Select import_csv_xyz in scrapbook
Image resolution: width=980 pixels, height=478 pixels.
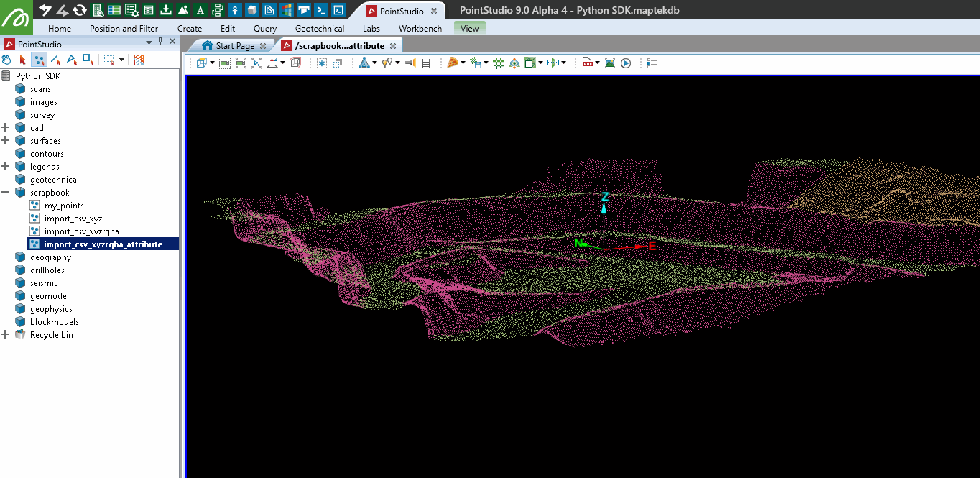tap(73, 219)
